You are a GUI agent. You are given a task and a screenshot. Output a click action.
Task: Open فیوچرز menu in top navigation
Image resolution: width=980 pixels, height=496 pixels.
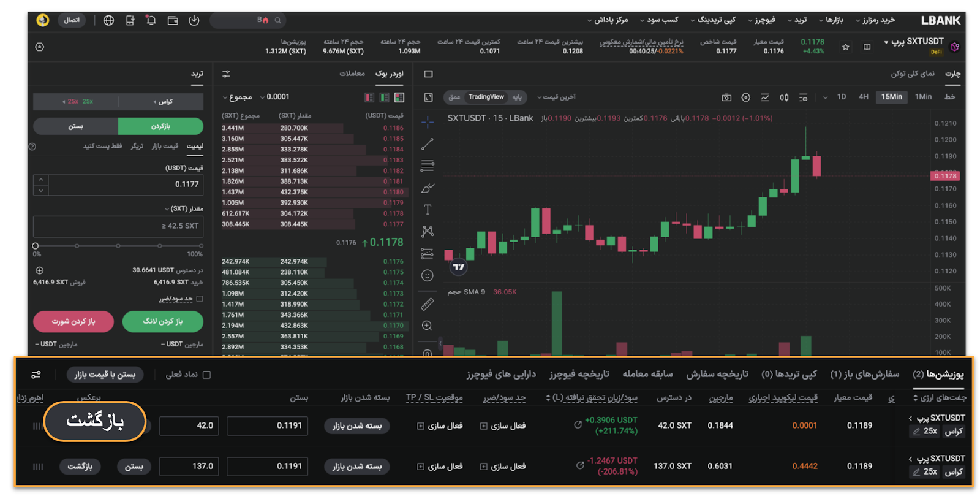click(761, 20)
